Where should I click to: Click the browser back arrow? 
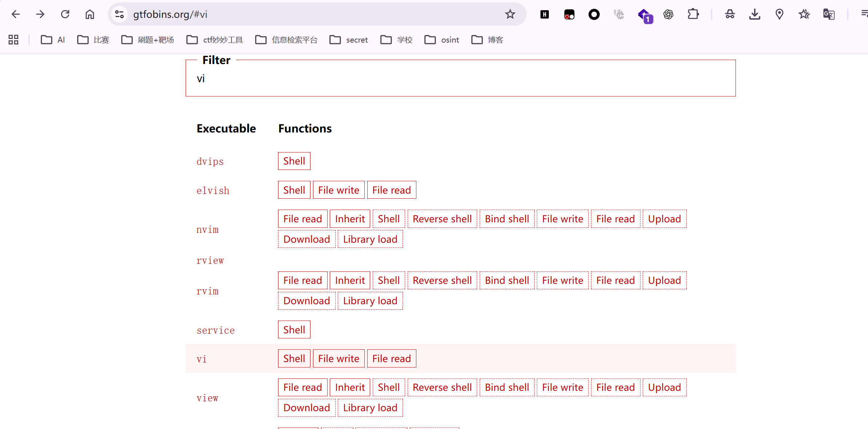16,14
